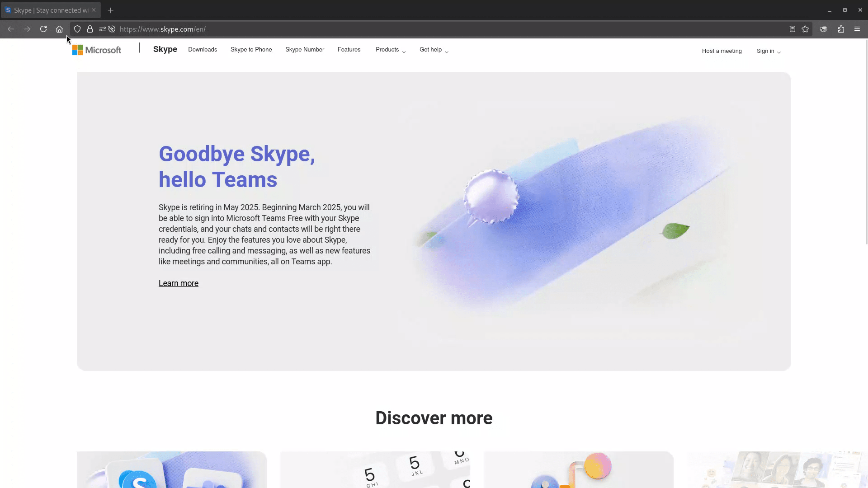The height and width of the screenshot is (488, 868).
Task: Bookmark this page with the star icon
Action: point(805,29)
